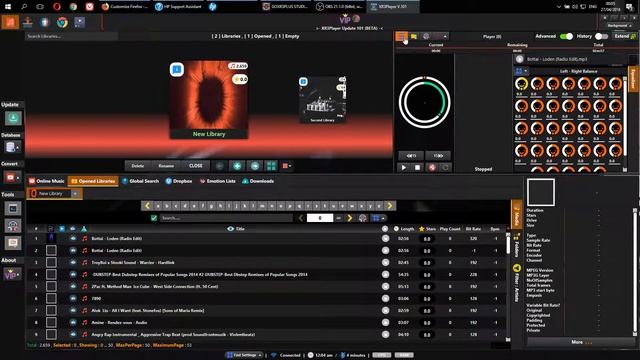Viewport: 640px width, 360px height.
Task: Click the previous arrow of the alphabet bar
Action: [147, 206]
